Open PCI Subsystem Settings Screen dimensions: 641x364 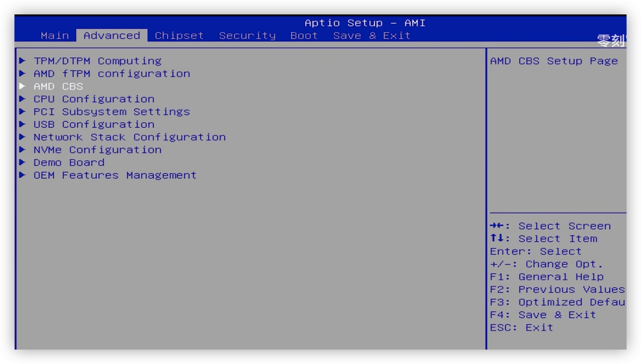point(112,112)
